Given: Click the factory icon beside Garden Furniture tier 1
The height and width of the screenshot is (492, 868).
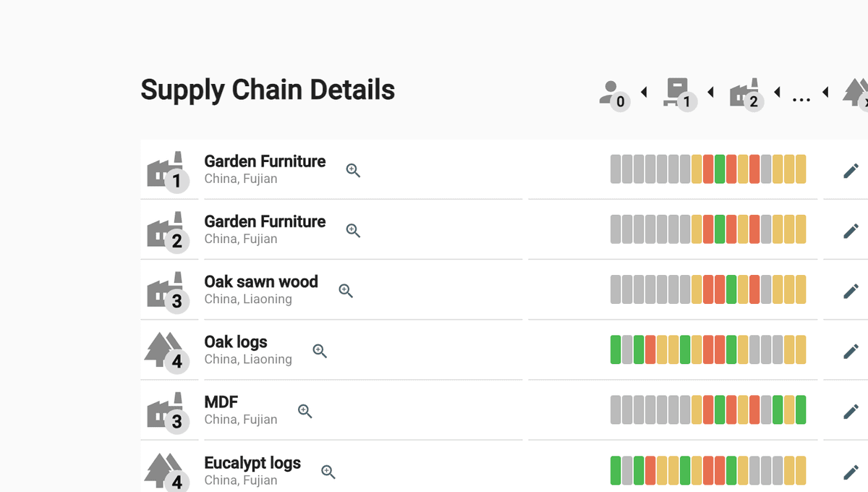Looking at the screenshot, I should coord(169,169).
